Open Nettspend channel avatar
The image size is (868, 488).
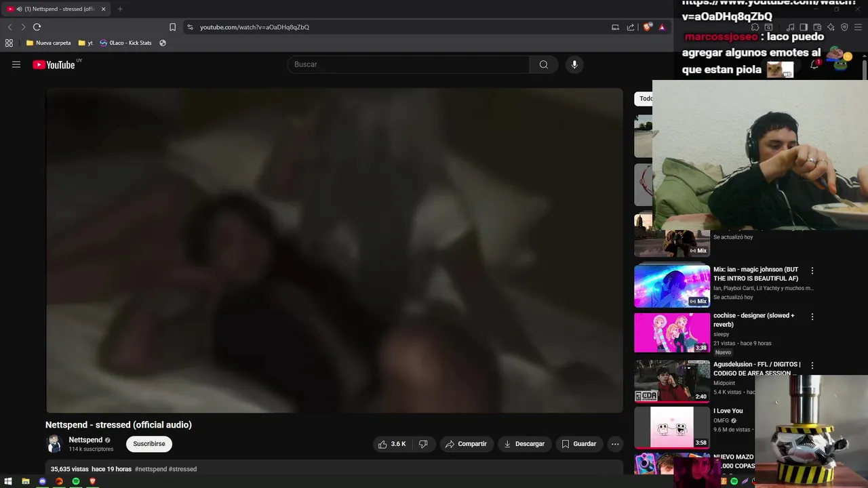click(54, 444)
